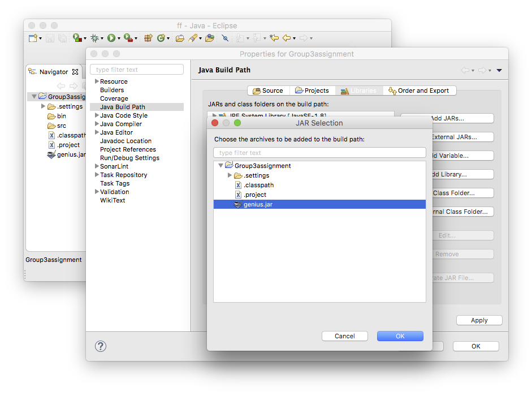Select WikiText in Properties list

113,200
